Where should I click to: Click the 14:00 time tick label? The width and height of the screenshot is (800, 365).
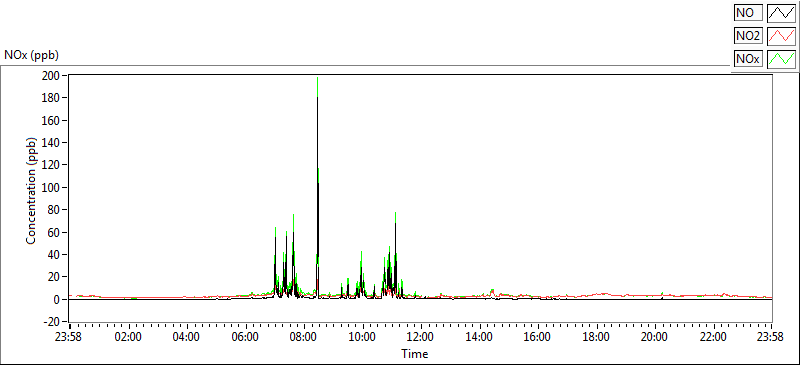pos(480,337)
